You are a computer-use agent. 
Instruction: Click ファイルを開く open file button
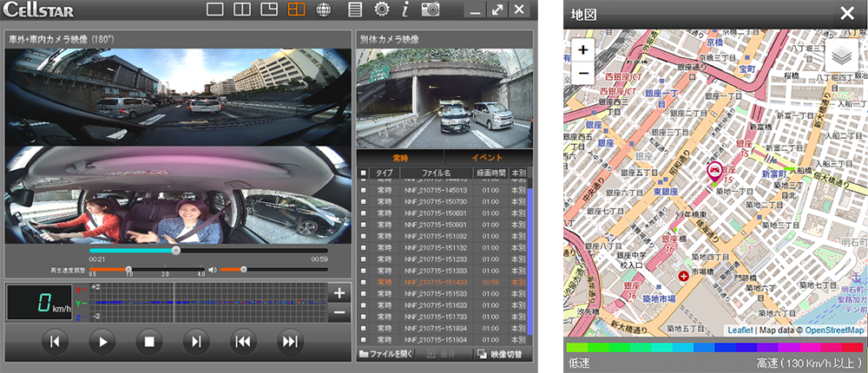point(385,354)
